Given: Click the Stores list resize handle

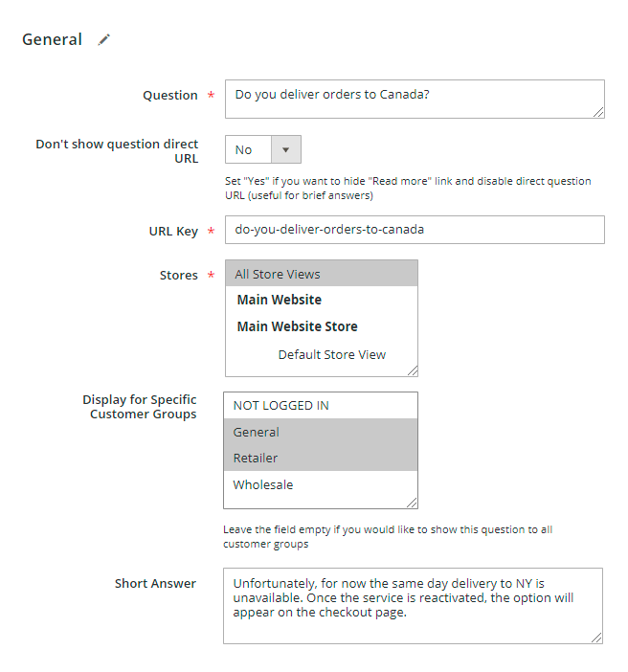Looking at the screenshot, I should [413, 371].
